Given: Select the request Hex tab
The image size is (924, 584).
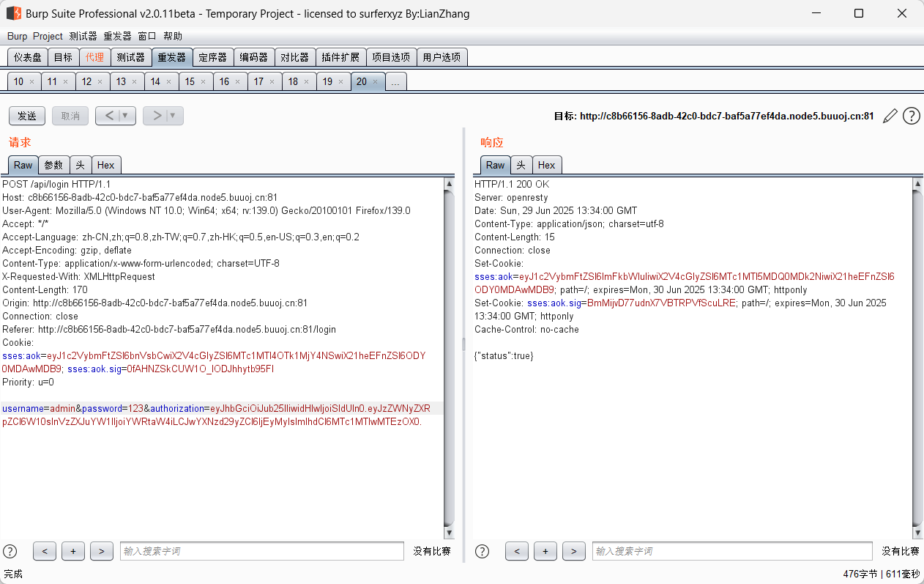Looking at the screenshot, I should pyautogui.click(x=106, y=165).
